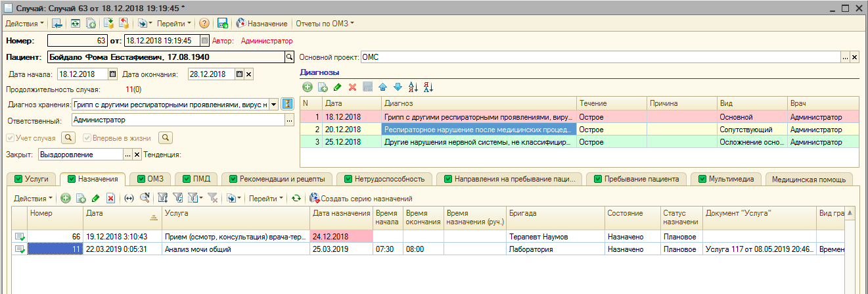Delete the diagnosis with the red X icon
Viewport: 868px width, 294px height.
352,87
